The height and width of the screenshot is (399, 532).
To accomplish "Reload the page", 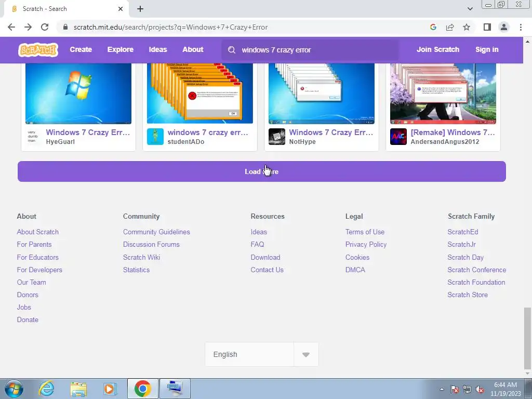I will click(x=45, y=27).
